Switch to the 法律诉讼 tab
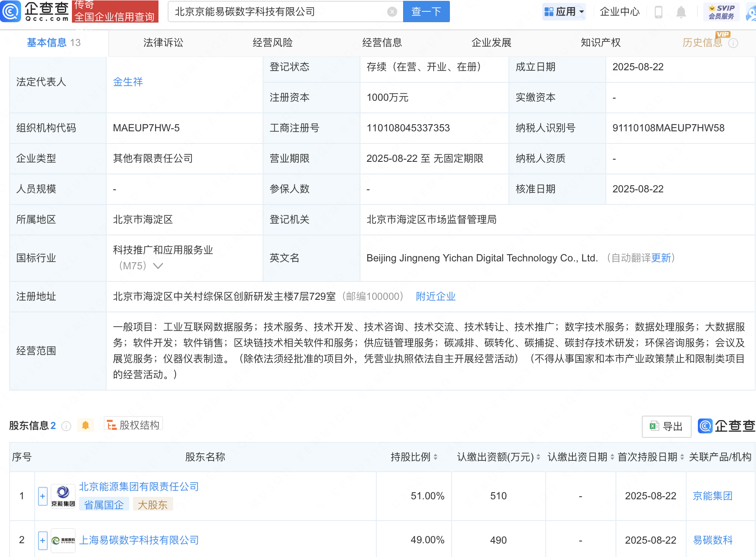Image resolution: width=756 pixels, height=557 pixels. tap(163, 43)
